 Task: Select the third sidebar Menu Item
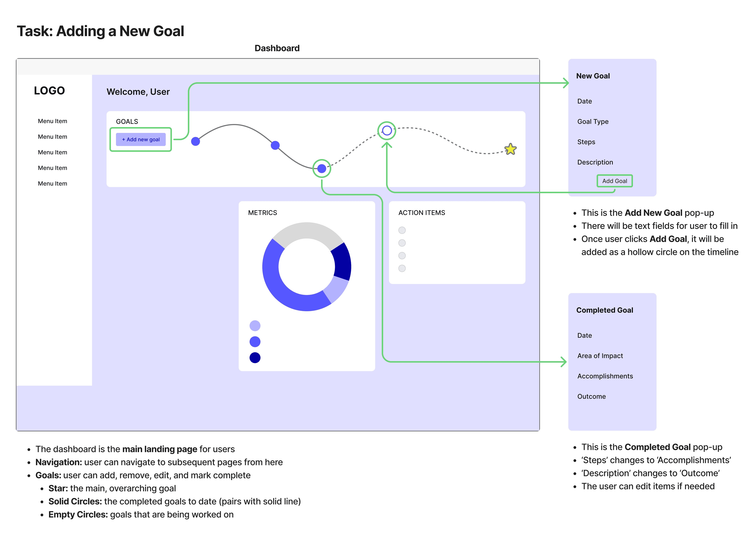tap(52, 152)
